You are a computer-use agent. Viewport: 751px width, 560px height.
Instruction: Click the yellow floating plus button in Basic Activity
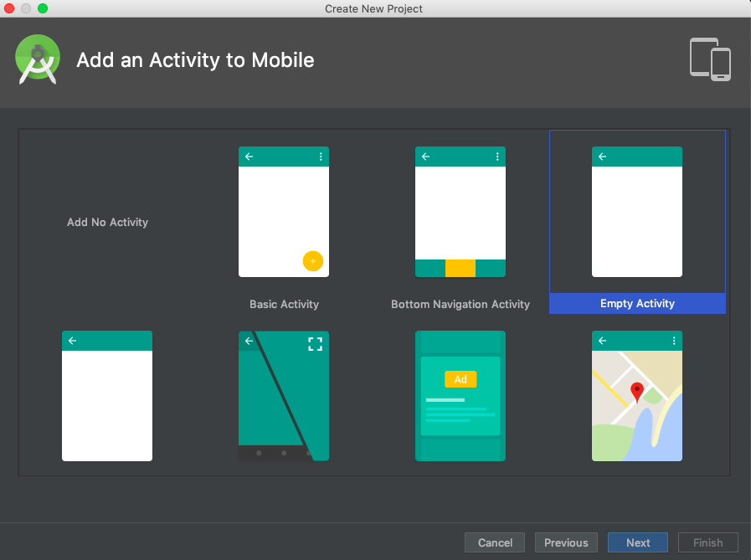pyautogui.click(x=313, y=261)
